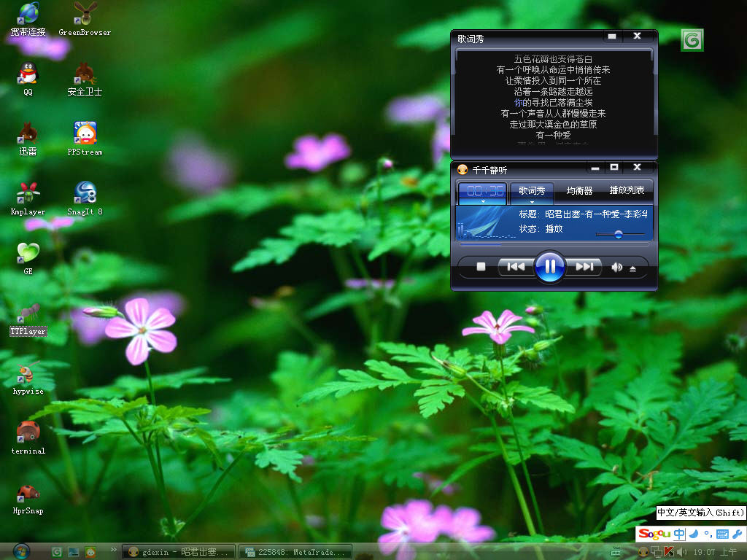Viewport: 747px width, 560px height.
Task: Open Sogou wrench settings icon
Action: 737,534
